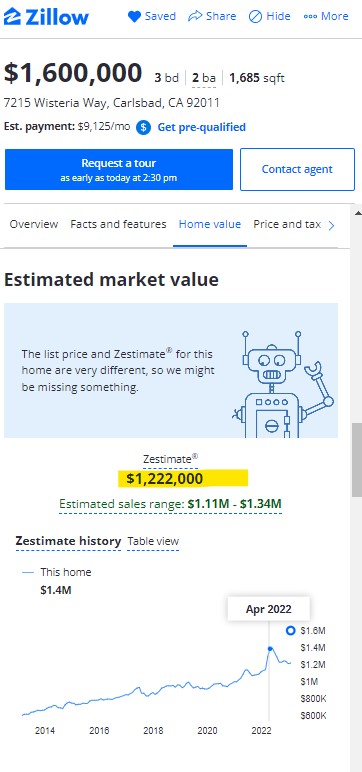Click the vertical scrollbar thumb
The height and width of the screenshot is (772, 362).
tap(357, 459)
